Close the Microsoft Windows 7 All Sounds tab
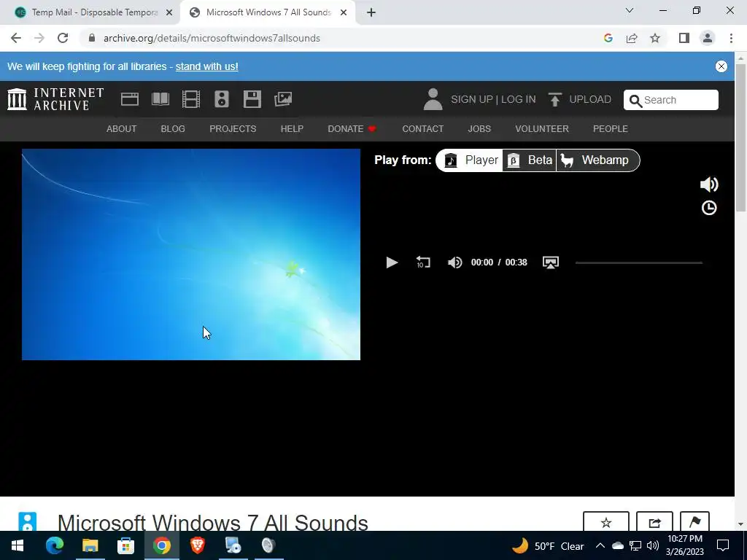This screenshot has width=747, height=560. pos(344,13)
